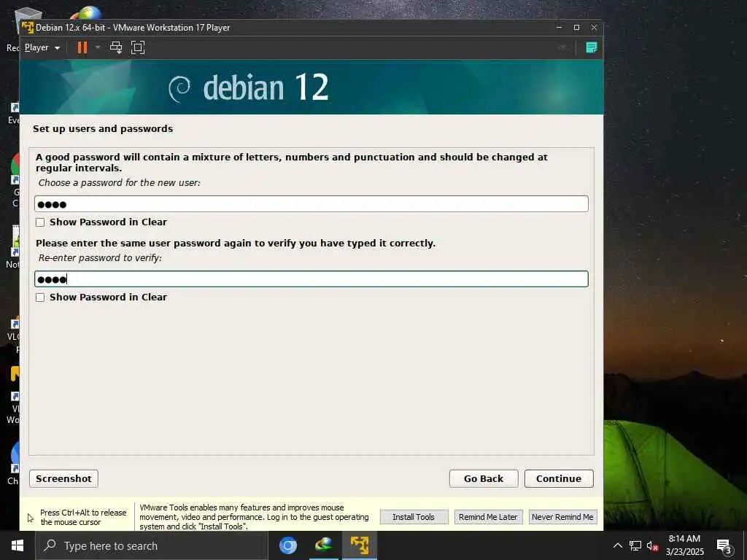This screenshot has height=560, width=747.
Task: Focus the Re-enter password to verify field
Action: pyautogui.click(x=311, y=279)
